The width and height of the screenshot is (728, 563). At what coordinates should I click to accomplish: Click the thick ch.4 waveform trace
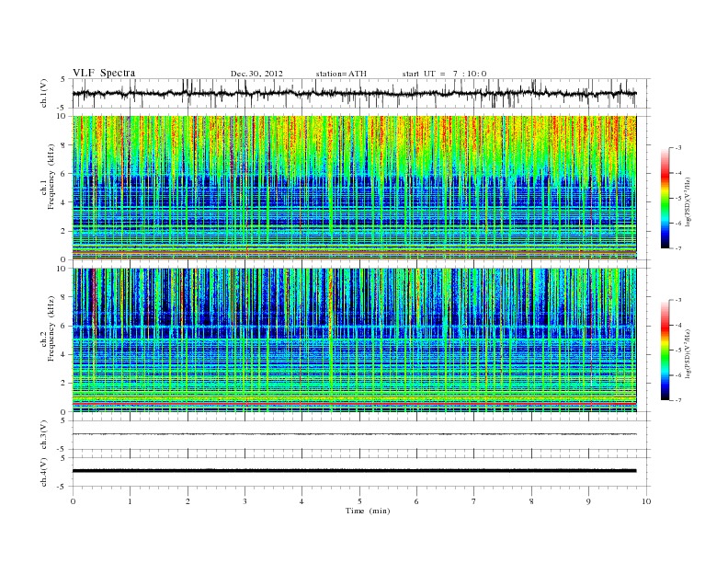tap(354, 471)
